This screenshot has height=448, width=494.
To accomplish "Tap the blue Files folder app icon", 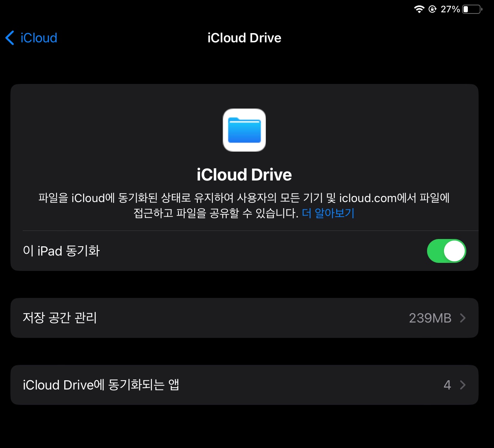I will click(244, 130).
